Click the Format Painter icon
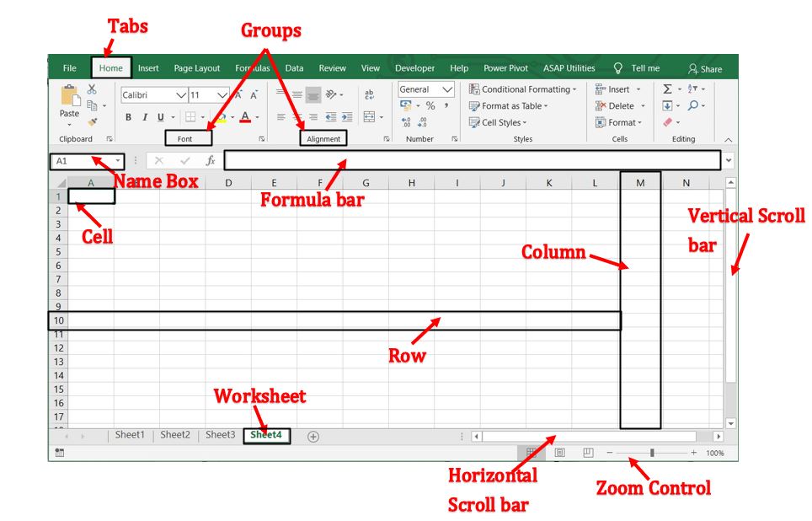812x521 pixels. tap(92, 122)
